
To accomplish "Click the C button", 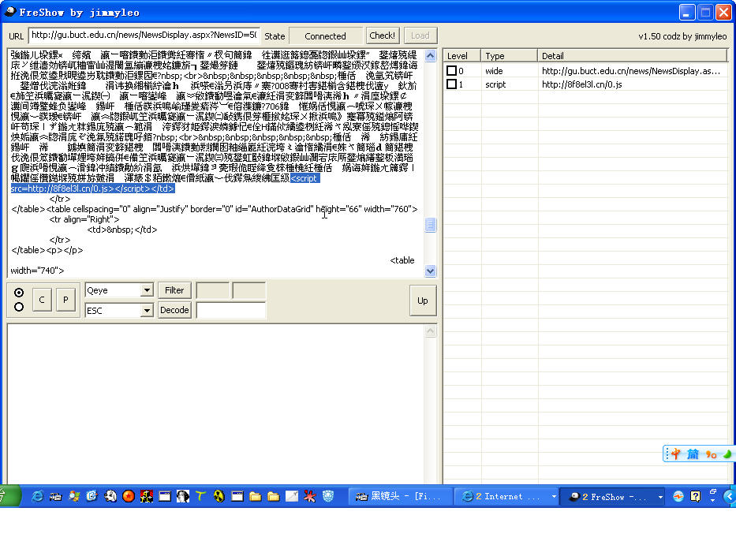I will click(42, 300).
